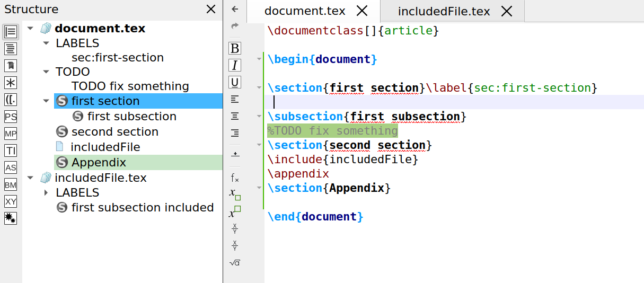Toggle the TI (TikZ) symbols panel

pos(11,151)
